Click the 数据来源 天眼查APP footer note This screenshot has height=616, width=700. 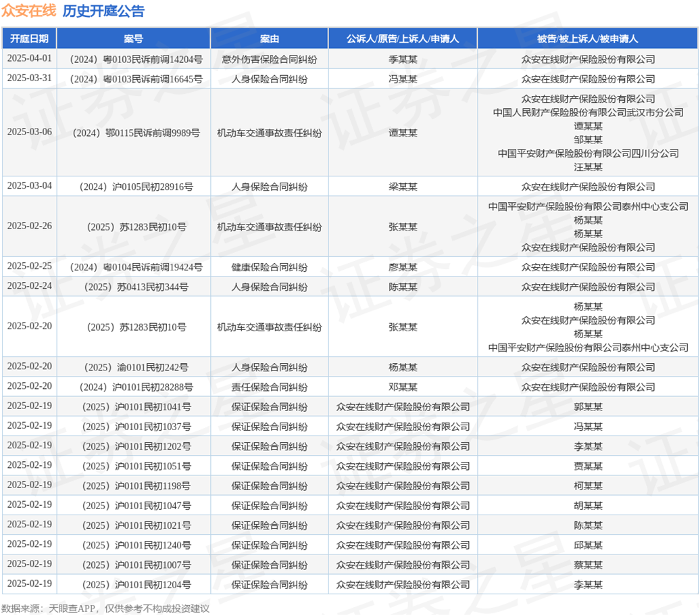(105, 608)
